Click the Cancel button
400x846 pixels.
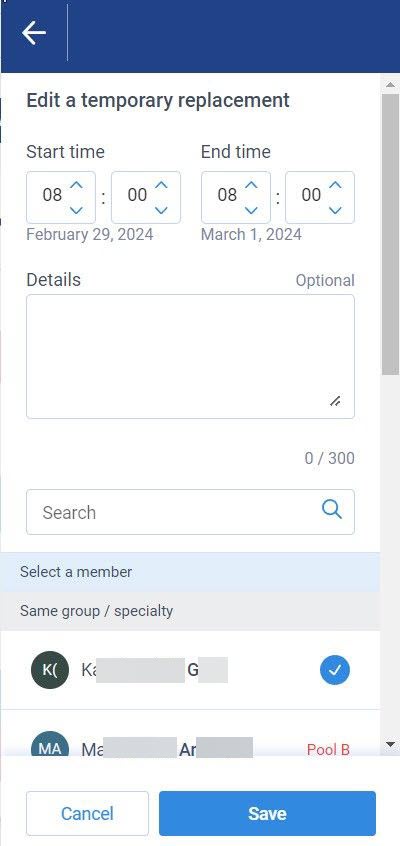pyautogui.click(x=87, y=813)
